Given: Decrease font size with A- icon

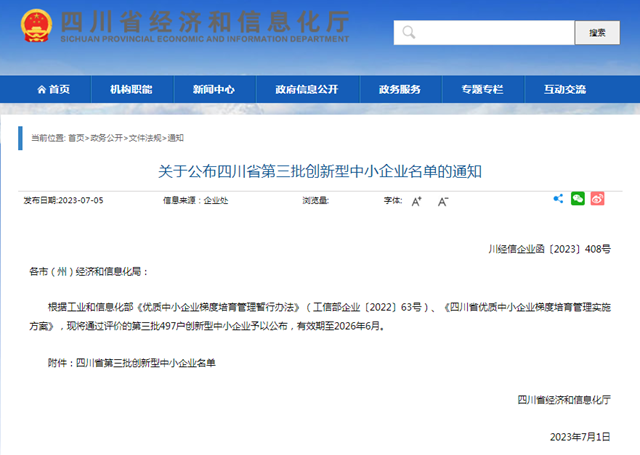Looking at the screenshot, I should click(443, 201).
